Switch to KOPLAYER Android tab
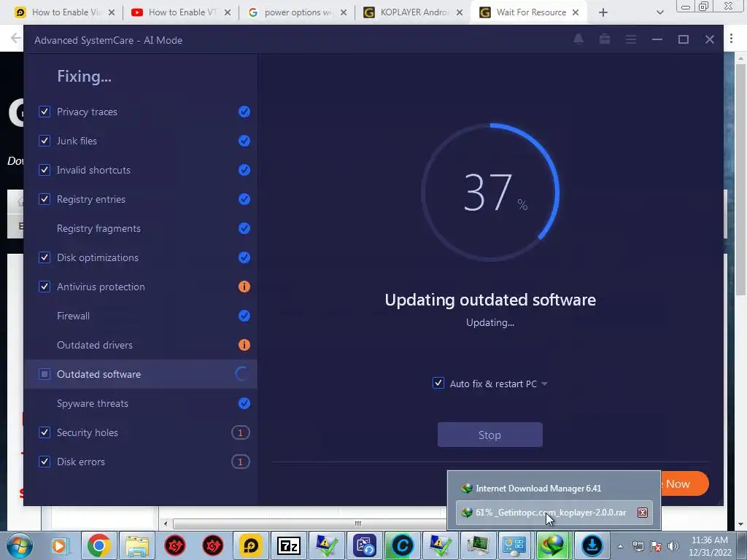Image resolution: width=747 pixels, height=560 pixels. tap(413, 12)
